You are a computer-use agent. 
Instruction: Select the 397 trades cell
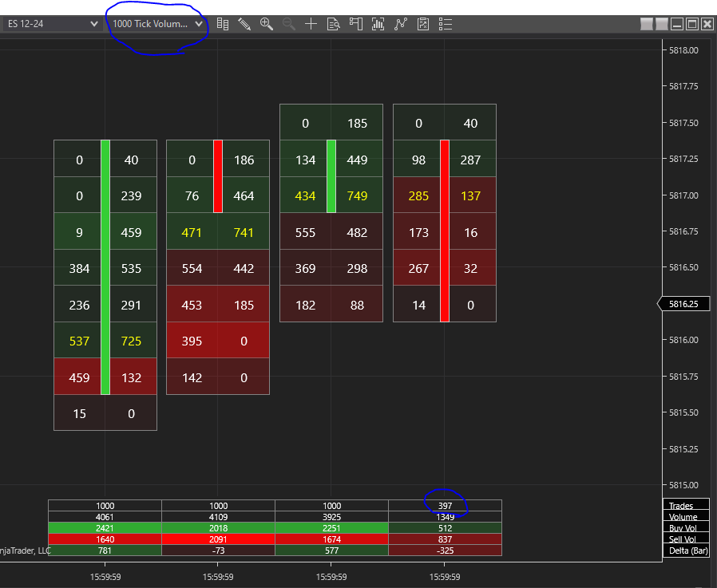coord(445,506)
